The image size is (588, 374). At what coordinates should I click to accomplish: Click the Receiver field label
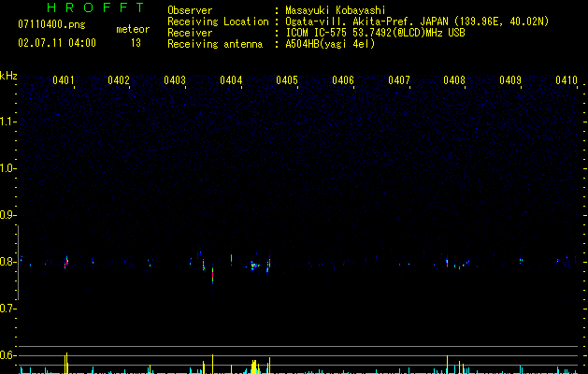click(x=190, y=33)
